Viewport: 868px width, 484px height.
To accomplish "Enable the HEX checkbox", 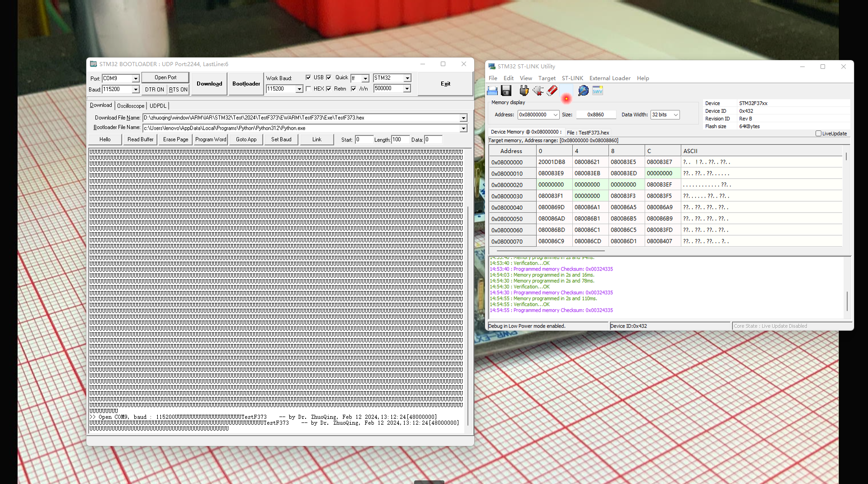I will coord(308,89).
